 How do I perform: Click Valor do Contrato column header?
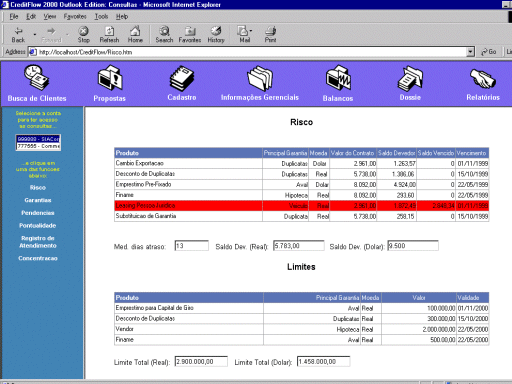353,153
